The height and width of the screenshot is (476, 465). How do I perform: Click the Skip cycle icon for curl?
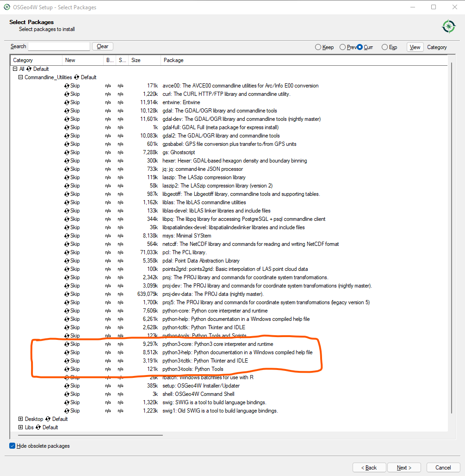tap(67, 94)
